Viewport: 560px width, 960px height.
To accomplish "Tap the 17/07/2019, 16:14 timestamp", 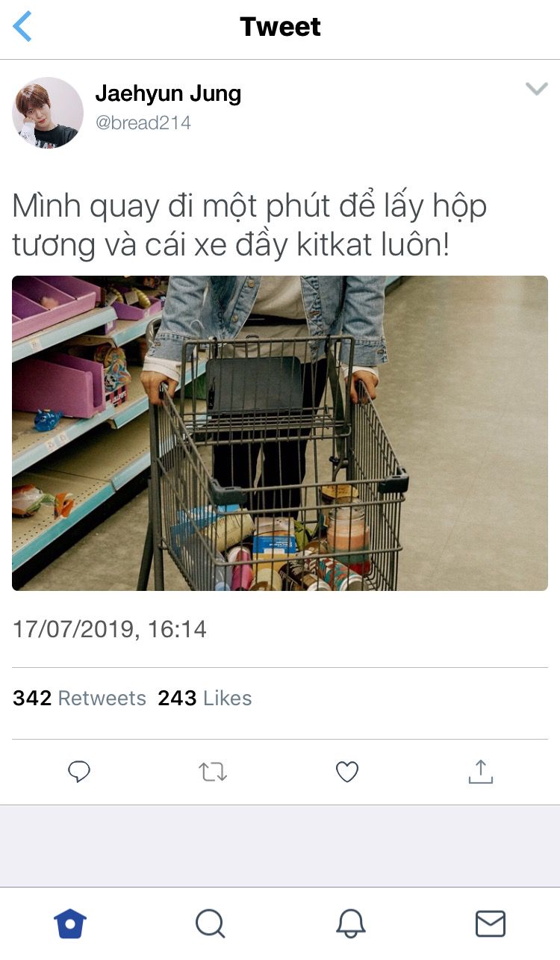I will pos(110,629).
